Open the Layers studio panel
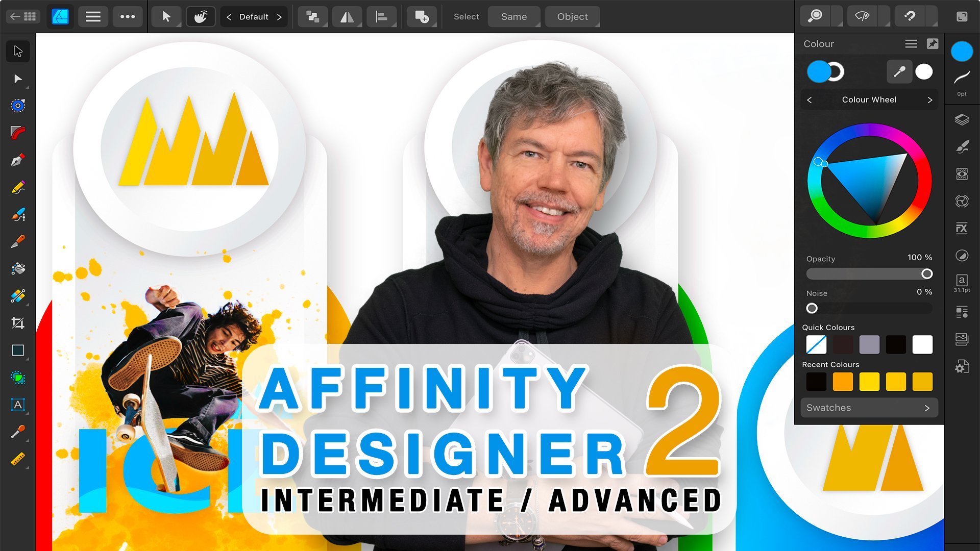The height and width of the screenshot is (551, 980). tap(962, 120)
